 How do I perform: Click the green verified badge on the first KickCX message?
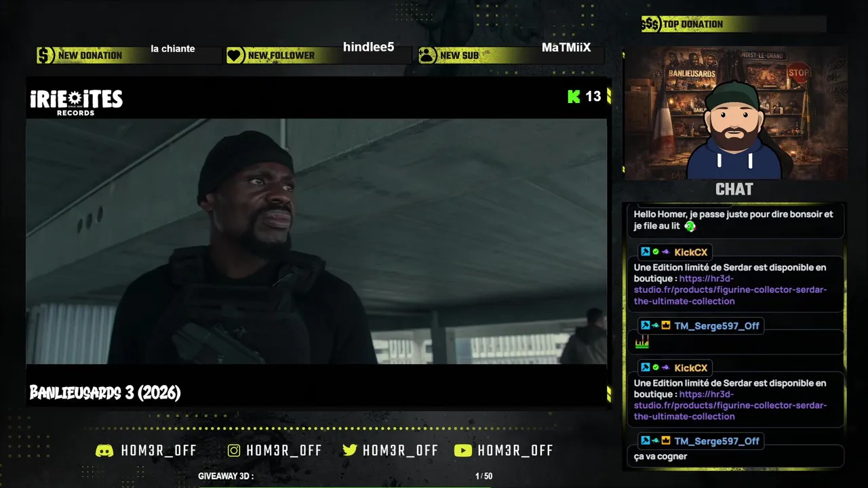pos(656,252)
